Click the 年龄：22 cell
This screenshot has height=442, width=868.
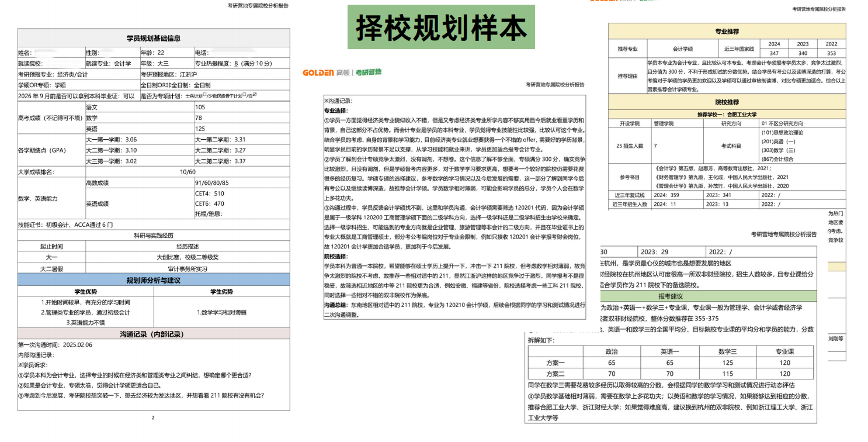click(166, 53)
